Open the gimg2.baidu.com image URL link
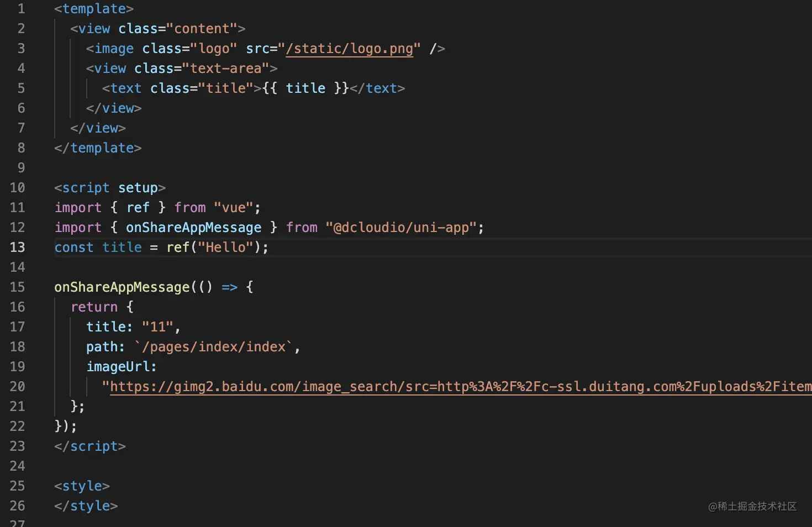 coord(461,387)
